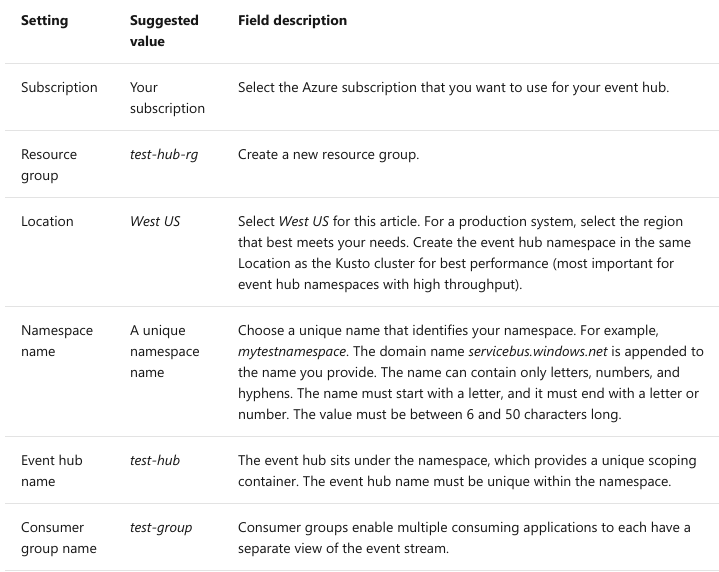This screenshot has height=572, width=719.
Task: Select the "Event hub name" setting cell
Action: pos(52,471)
